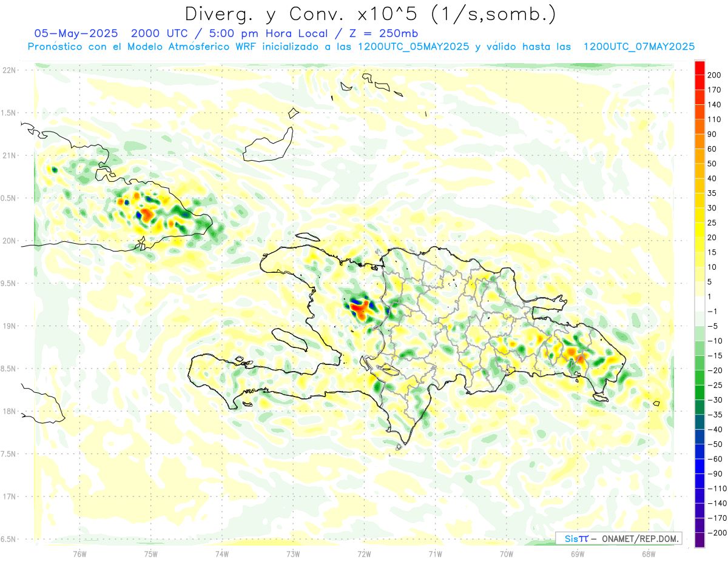Click the legend value '-200' at the bottom
This screenshot has width=728, height=562.
(x=716, y=532)
